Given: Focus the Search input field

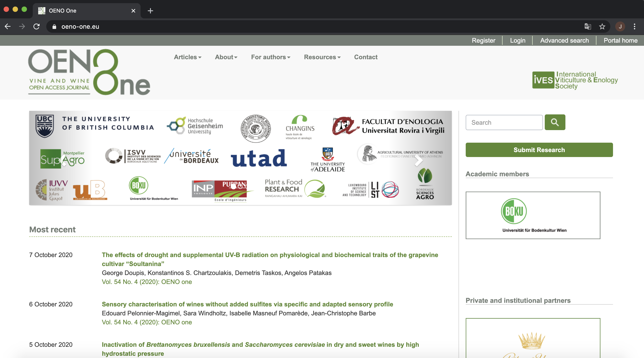Looking at the screenshot, I should [x=504, y=122].
